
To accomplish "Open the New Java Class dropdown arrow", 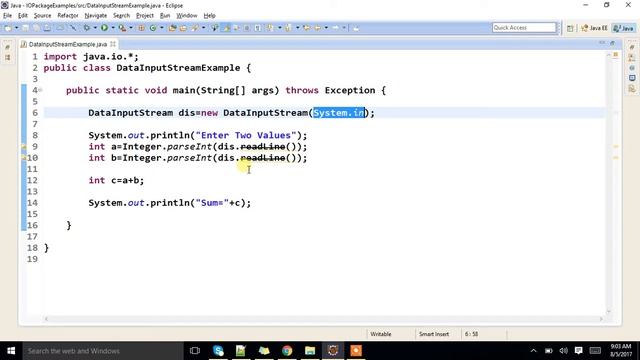I will [162, 28].
